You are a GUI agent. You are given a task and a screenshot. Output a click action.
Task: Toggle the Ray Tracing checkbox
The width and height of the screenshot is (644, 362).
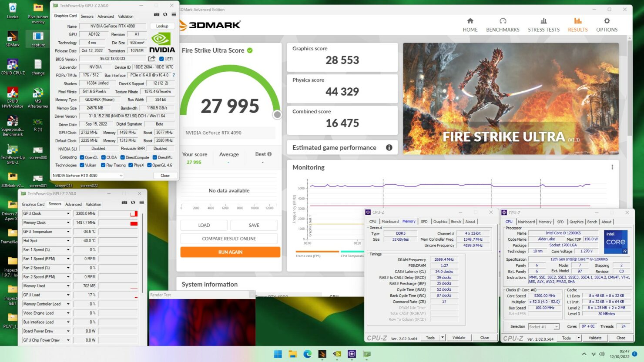103,165
